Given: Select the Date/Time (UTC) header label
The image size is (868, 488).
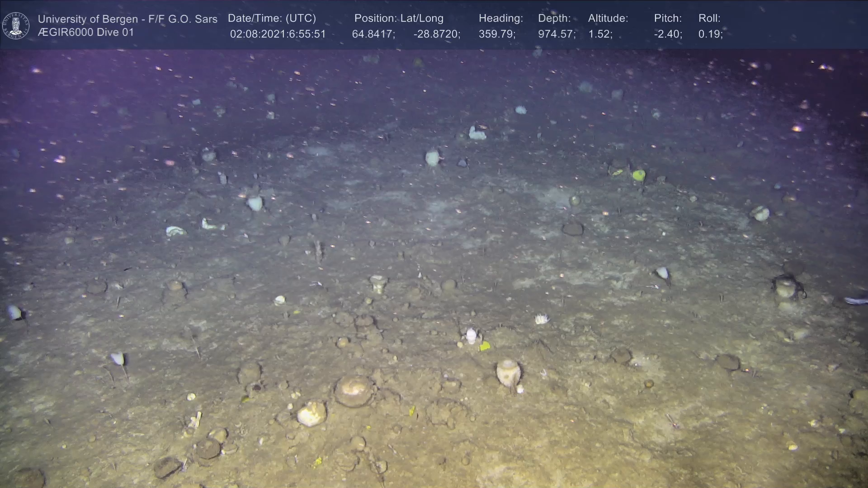Looking at the screenshot, I should (272, 18).
